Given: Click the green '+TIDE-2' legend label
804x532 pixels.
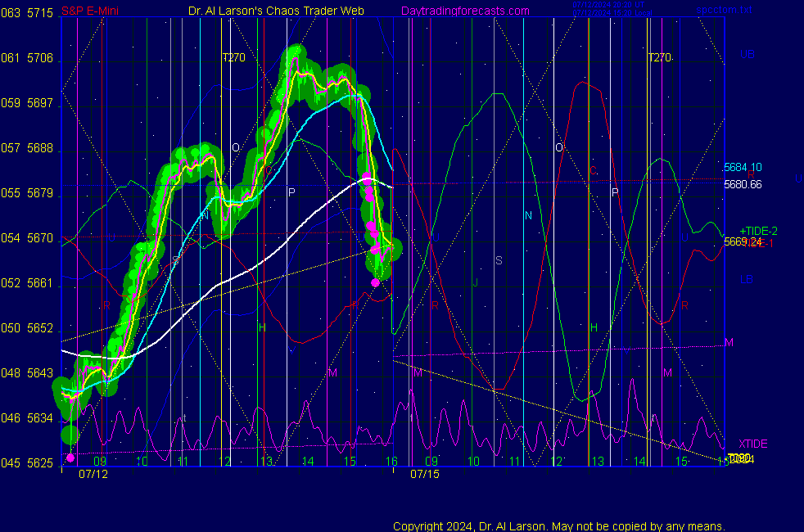Looking at the screenshot, I should [x=758, y=231].
